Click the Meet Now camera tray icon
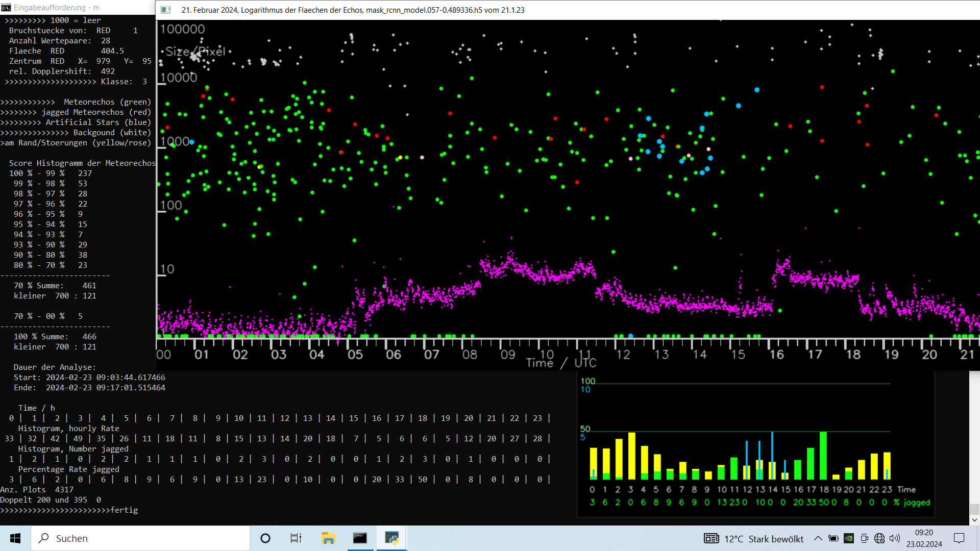Viewport: 980px width, 551px height. point(864,538)
